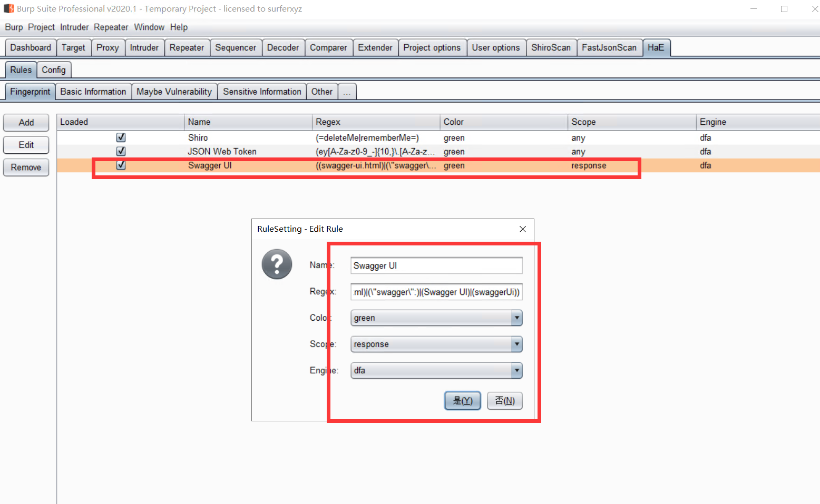Switch to the Dashboard tab

[x=31, y=47]
